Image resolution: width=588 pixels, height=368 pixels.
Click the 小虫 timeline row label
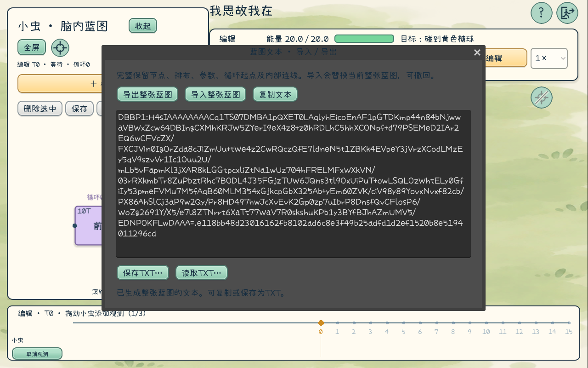click(18, 340)
